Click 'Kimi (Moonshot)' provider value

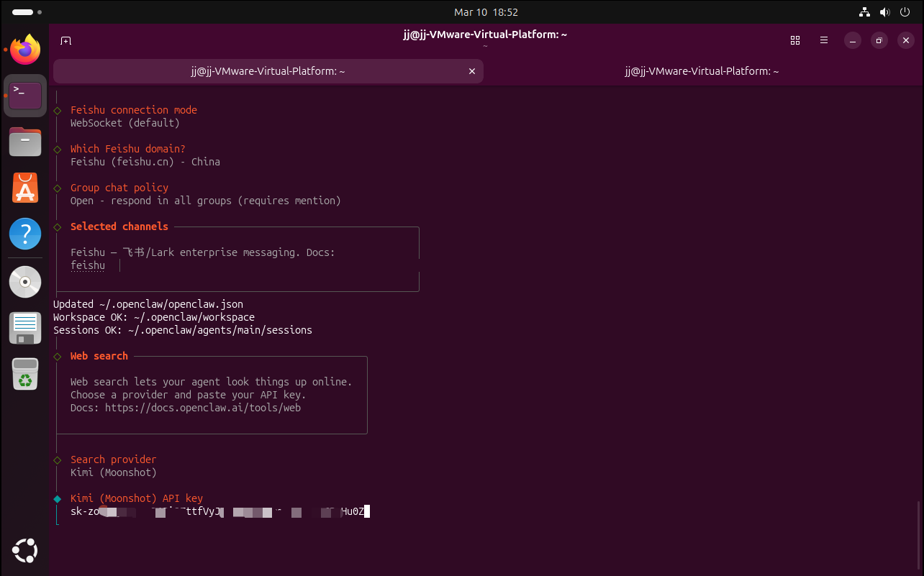114,472
